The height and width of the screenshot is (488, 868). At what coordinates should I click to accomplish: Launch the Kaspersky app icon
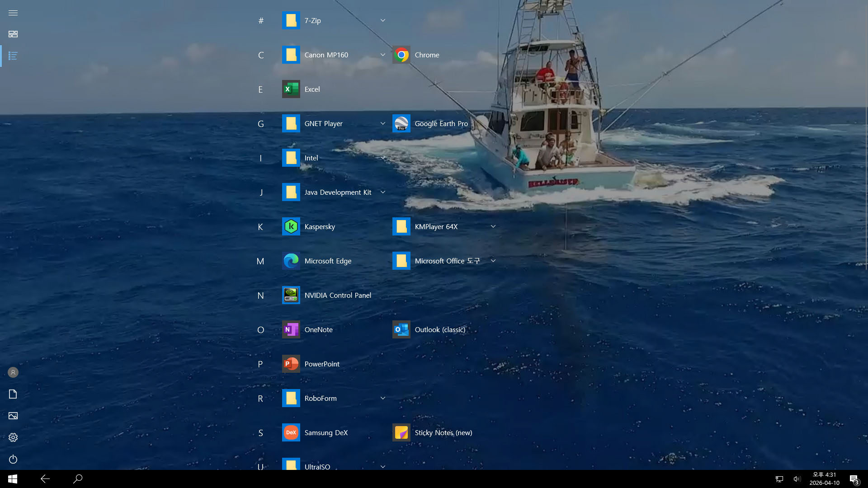click(291, 226)
